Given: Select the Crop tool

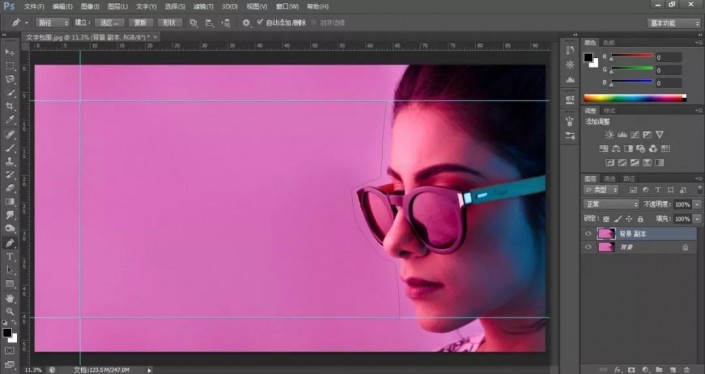Looking at the screenshot, I should (x=9, y=107).
